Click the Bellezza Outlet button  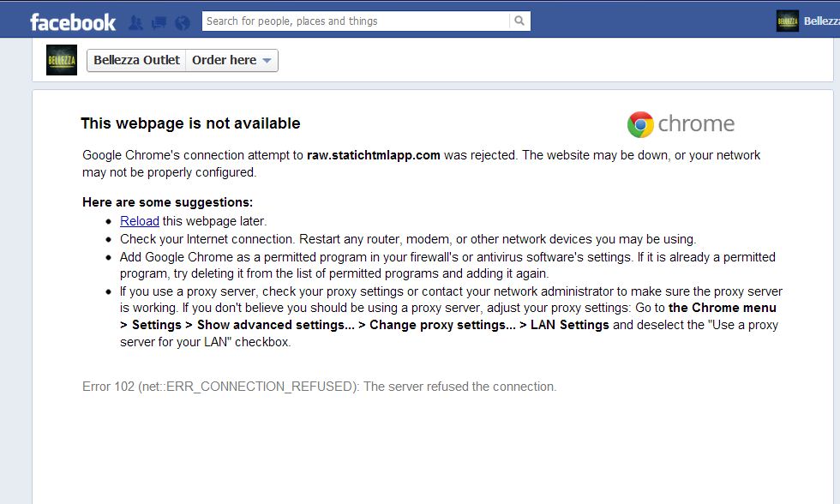coord(136,60)
